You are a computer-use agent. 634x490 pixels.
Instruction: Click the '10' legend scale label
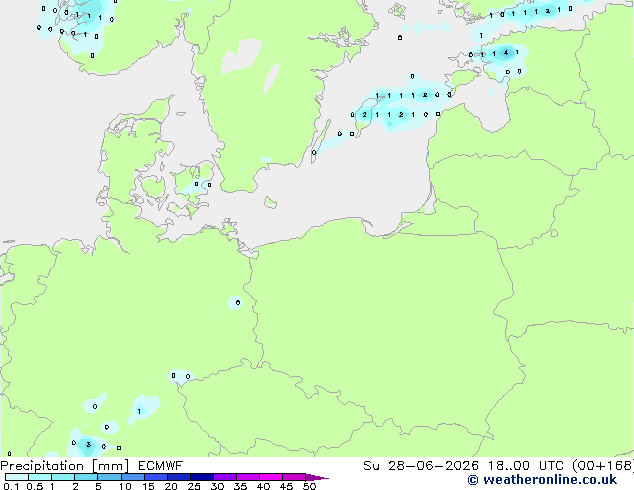[125, 486]
